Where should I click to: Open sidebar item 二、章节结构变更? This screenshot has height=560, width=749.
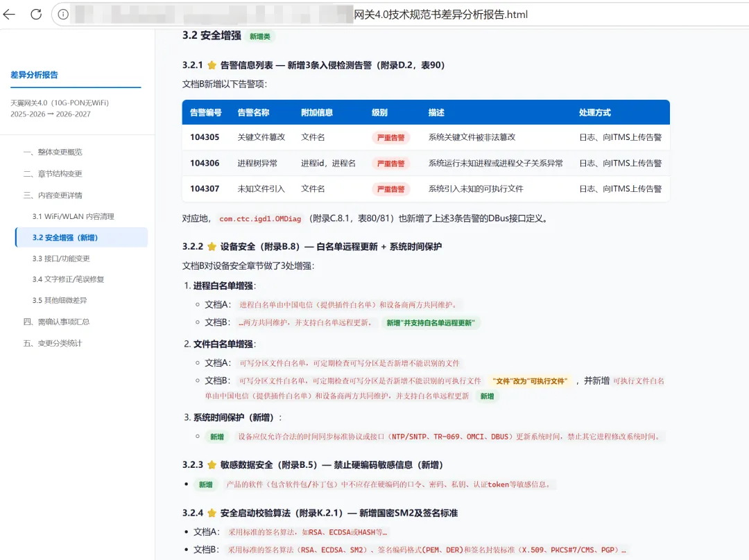tap(53, 173)
